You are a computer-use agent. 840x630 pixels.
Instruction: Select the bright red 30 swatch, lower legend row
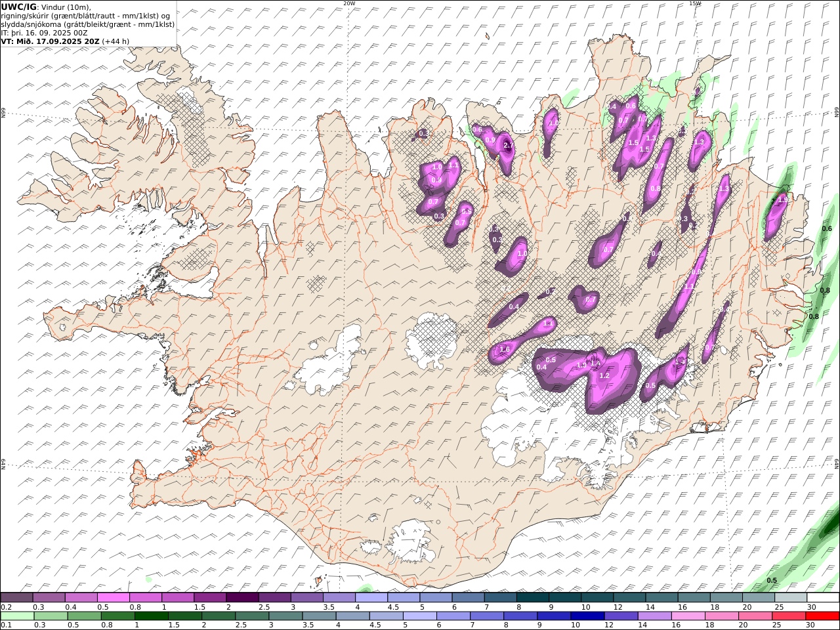822,616
